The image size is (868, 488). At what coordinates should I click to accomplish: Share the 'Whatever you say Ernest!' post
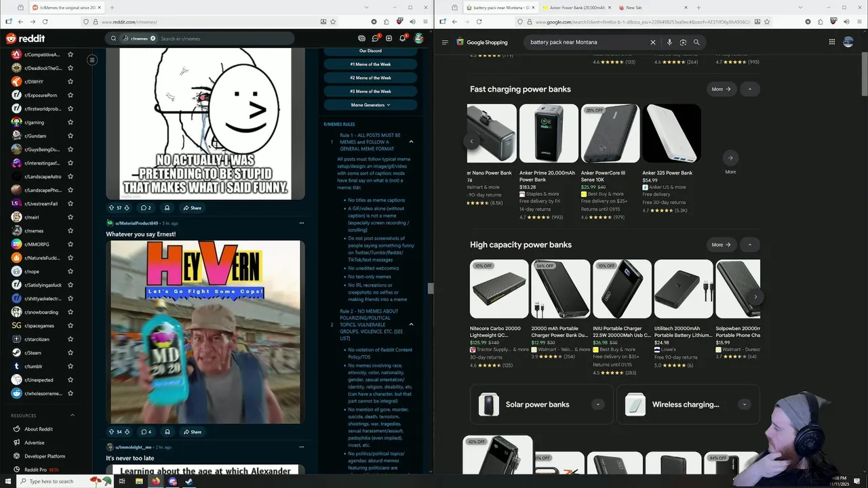(x=192, y=432)
